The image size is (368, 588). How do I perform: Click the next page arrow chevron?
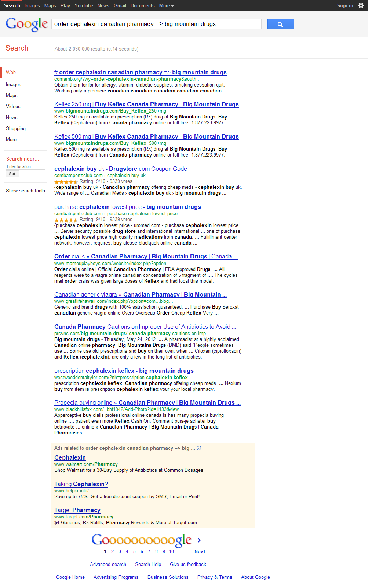(x=199, y=540)
